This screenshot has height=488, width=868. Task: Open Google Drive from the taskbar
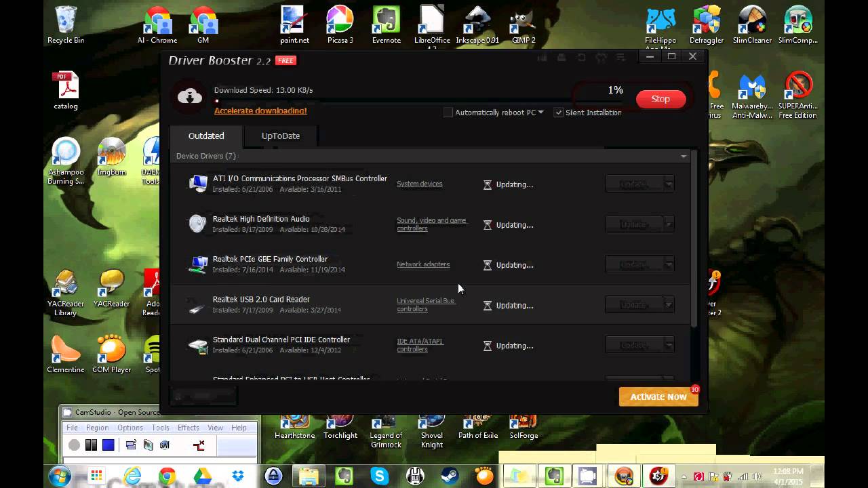pos(202,476)
